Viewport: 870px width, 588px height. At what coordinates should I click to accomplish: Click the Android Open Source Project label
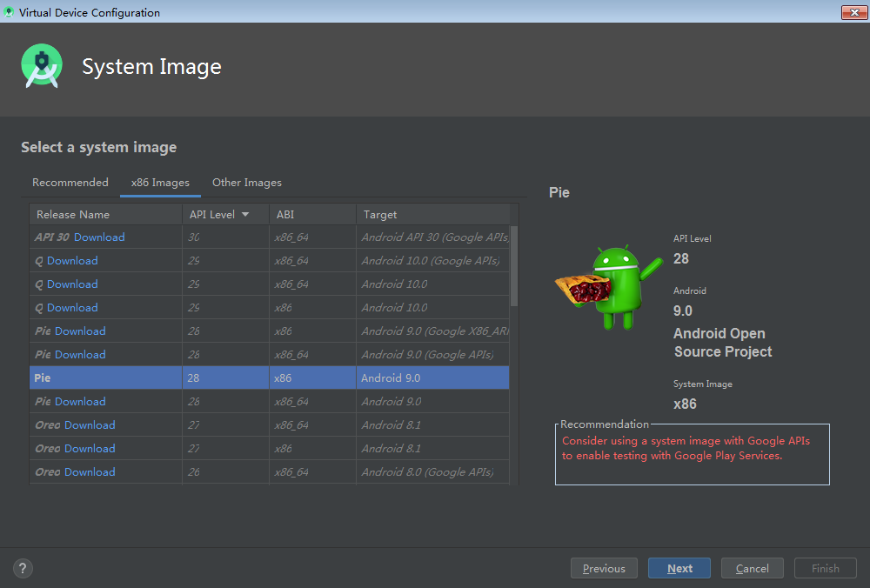click(x=722, y=342)
